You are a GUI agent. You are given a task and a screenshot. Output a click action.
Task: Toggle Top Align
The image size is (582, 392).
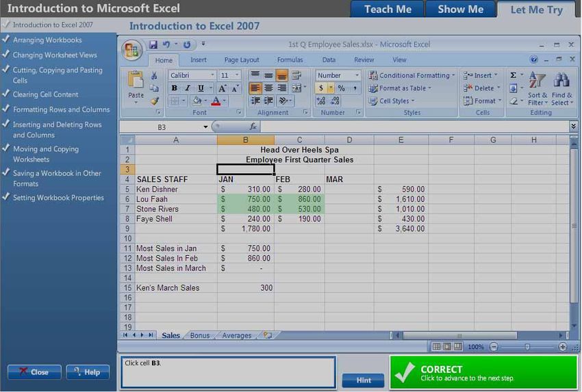click(255, 75)
